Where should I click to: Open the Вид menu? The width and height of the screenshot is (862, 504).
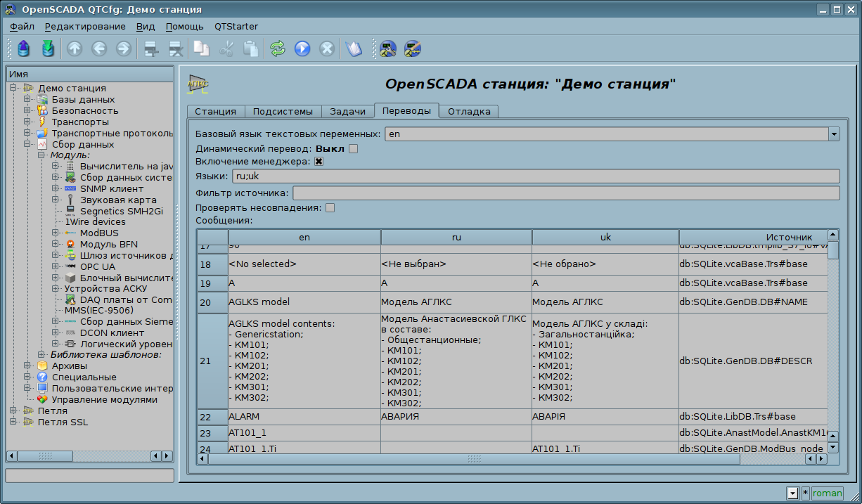coord(146,27)
